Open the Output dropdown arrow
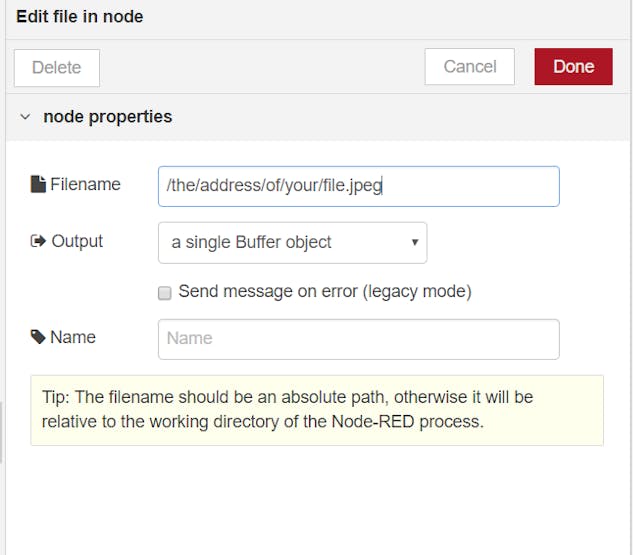 [x=415, y=242]
